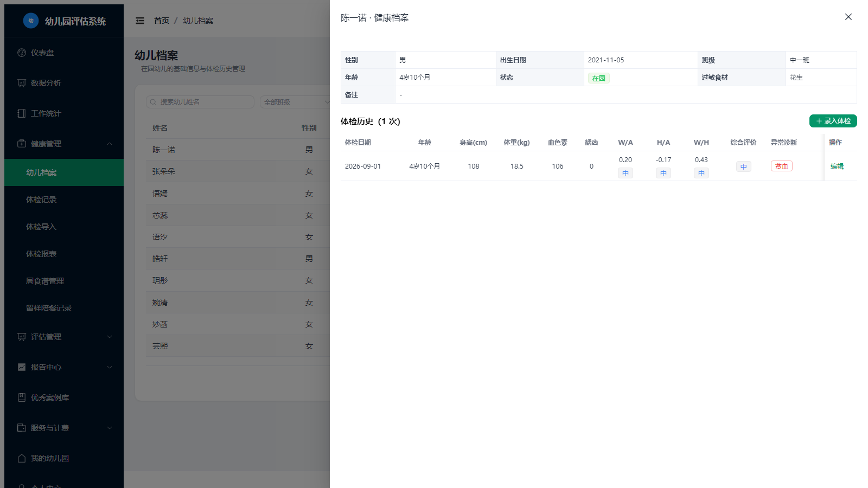Viewport: 868px width, 488px height.
Task: Click the 仪表盘 dashboard icon
Action: pos(22,53)
